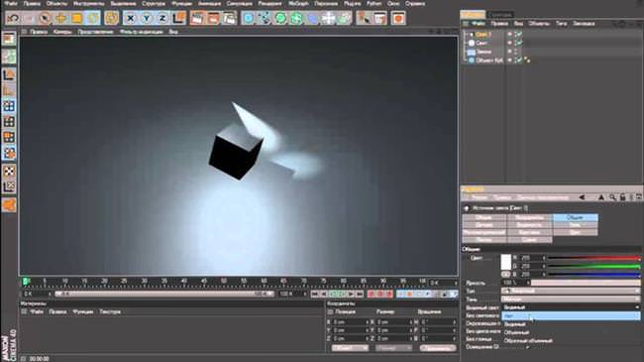644x362 pixels.
Task: Click the Undo arrow icon in top toolbar
Action: pyautogui.click(x=14, y=18)
